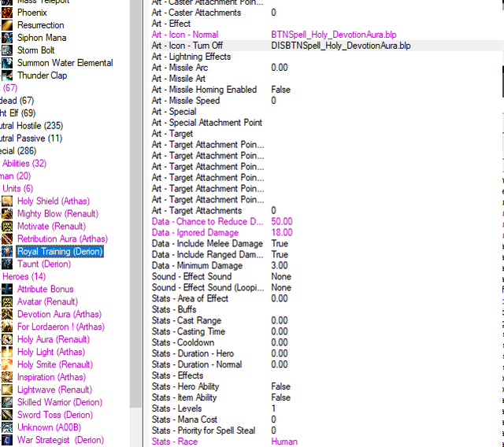Click the Summon Water Elemental icon
Image resolution: width=504 pixels, height=447 pixels.
coord(7,63)
